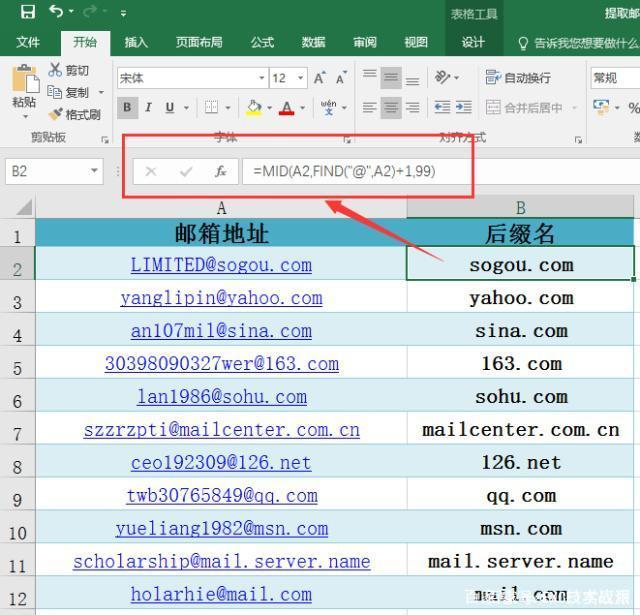
Task: Toggle align text left
Action: click(x=370, y=107)
